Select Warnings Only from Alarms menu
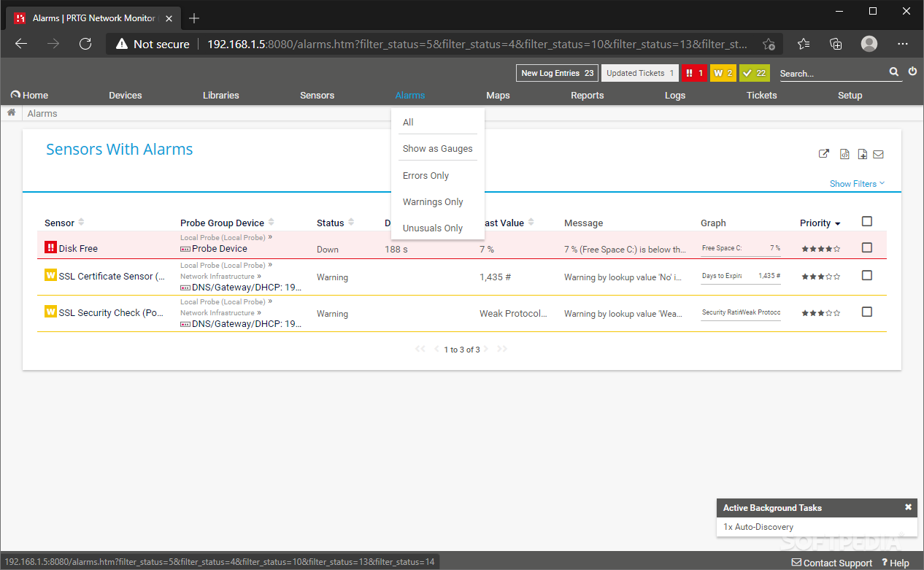 click(x=437, y=201)
